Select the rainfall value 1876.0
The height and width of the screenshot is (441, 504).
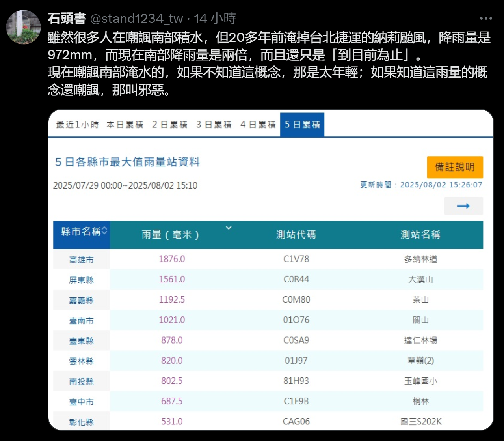tap(172, 259)
